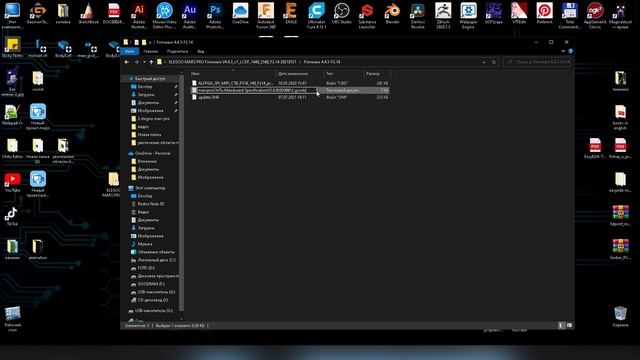The width and height of the screenshot is (640, 360).
Task: Launch Ultimaker Cura desktop shortcut
Action: pos(316,15)
